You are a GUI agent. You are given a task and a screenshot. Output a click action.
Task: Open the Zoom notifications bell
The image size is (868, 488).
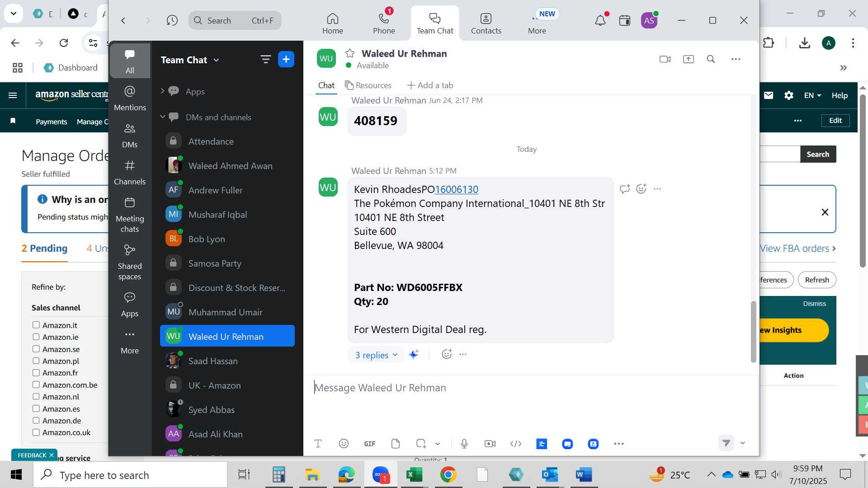[x=600, y=20]
